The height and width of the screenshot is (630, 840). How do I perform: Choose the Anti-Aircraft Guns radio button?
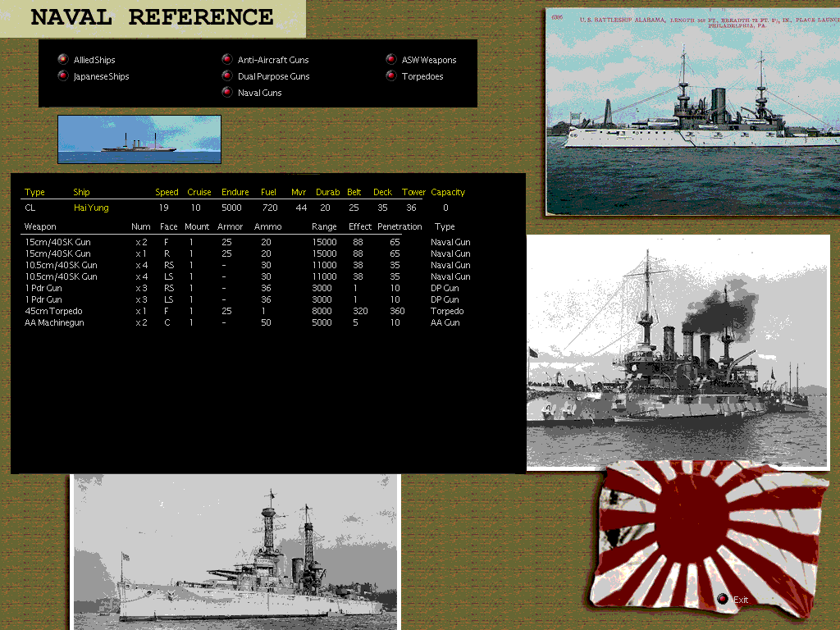(227, 59)
